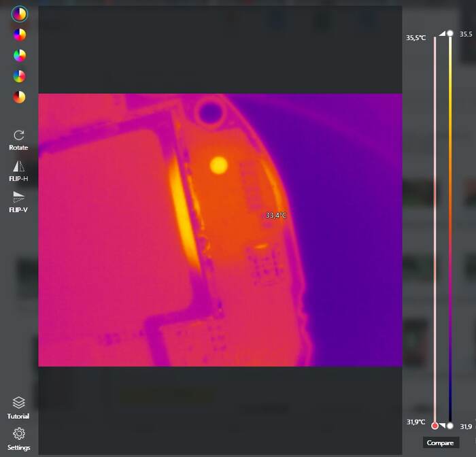Open the Tutorial
Image resolution: width=476 pixels, height=457 pixels.
19,407
